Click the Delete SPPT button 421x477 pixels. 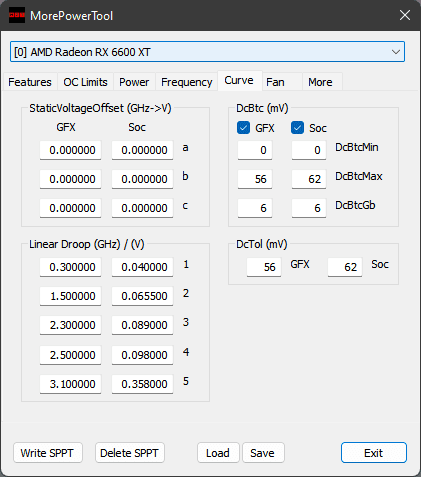point(130,453)
